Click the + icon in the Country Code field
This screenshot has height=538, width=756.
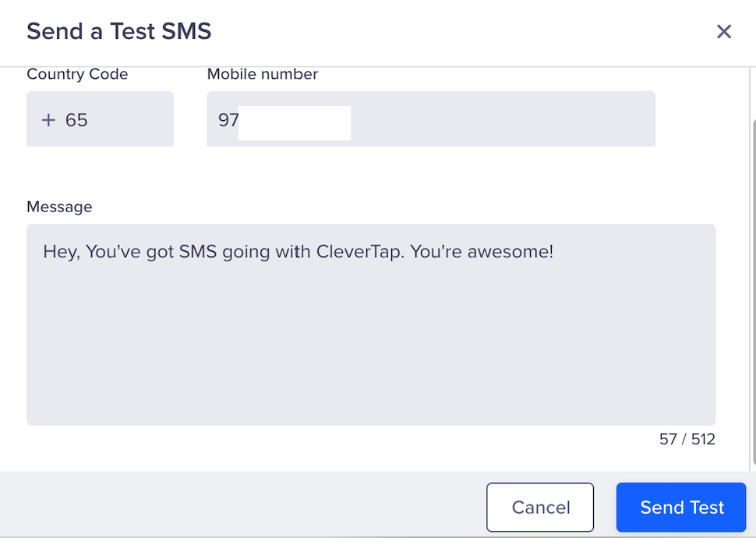(48, 119)
